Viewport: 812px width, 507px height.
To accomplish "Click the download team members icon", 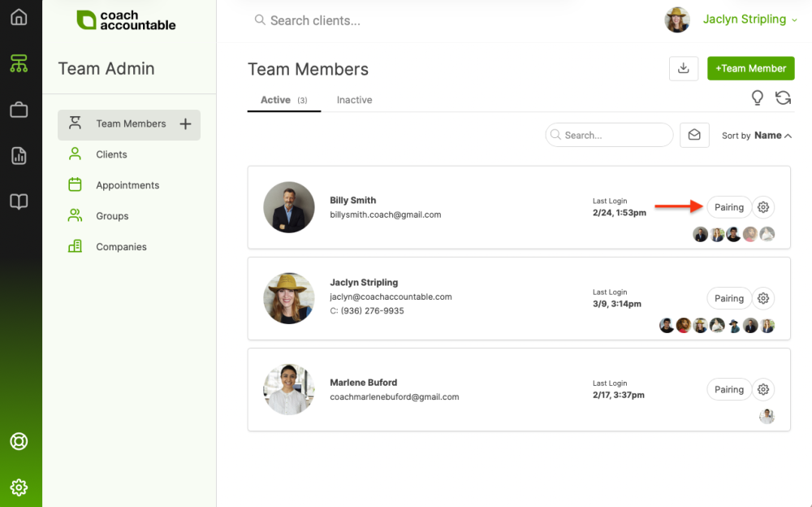I will 683,69.
